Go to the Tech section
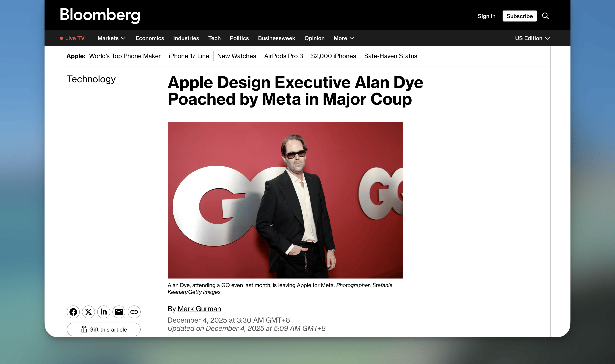615x364 pixels. 214,38
